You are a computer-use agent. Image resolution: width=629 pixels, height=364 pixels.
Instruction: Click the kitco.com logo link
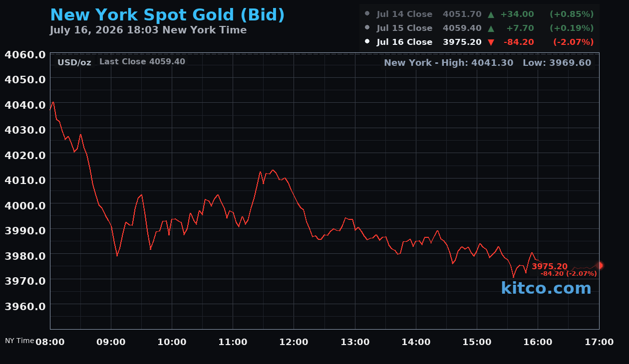[x=546, y=288]
